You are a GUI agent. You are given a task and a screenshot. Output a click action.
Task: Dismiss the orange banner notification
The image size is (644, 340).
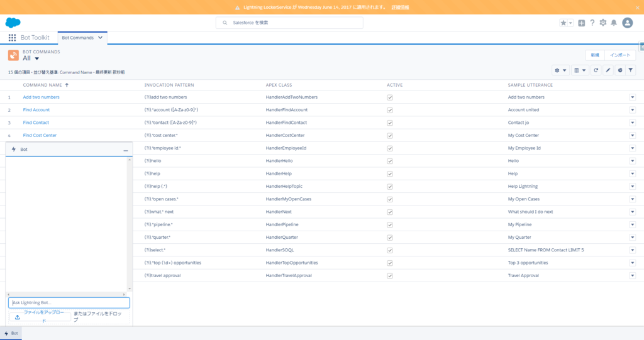pos(638,8)
